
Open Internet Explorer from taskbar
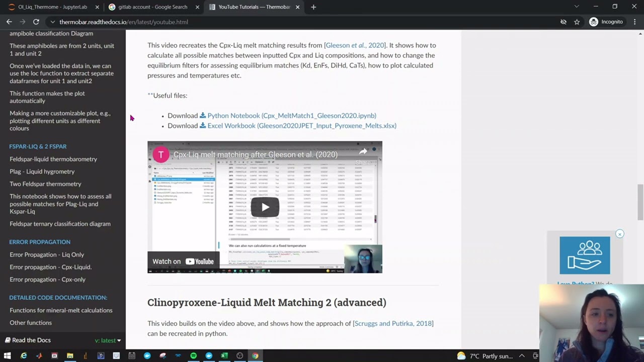pyautogui.click(x=23, y=355)
